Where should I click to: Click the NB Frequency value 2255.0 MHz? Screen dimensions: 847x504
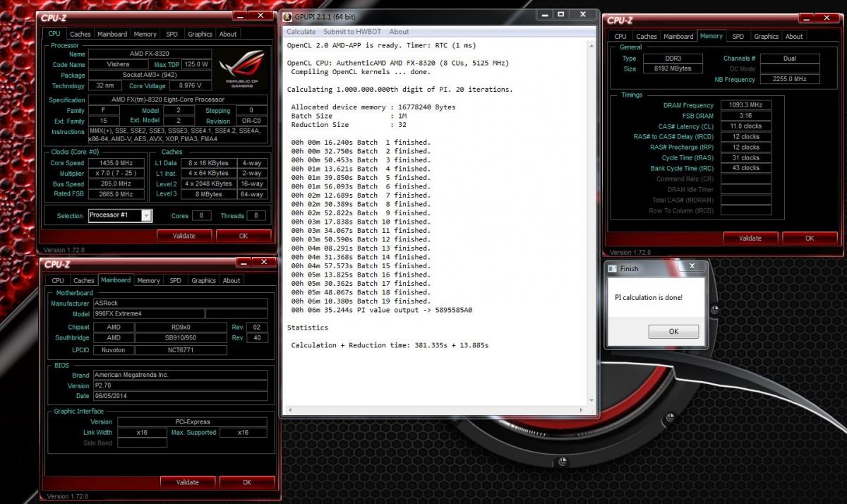pyautogui.click(x=789, y=80)
